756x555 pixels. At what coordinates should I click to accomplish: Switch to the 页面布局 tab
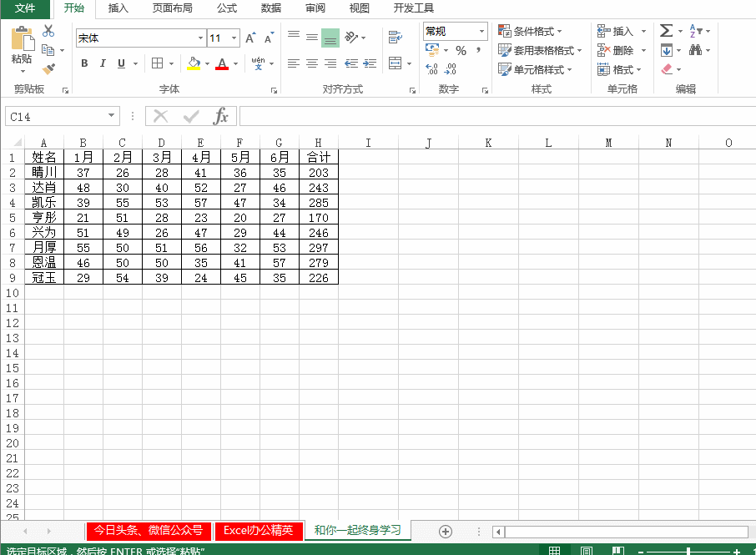pyautogui.click(x=172, y=8)
